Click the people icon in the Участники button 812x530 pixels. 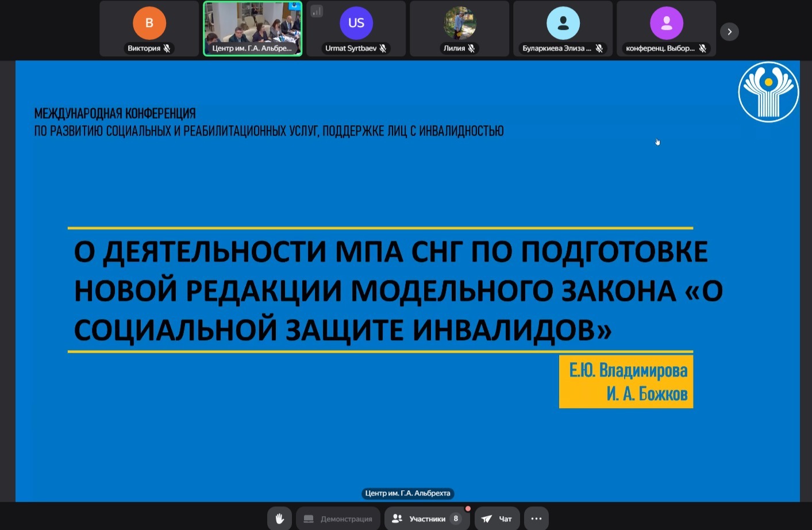click(397, 519)
